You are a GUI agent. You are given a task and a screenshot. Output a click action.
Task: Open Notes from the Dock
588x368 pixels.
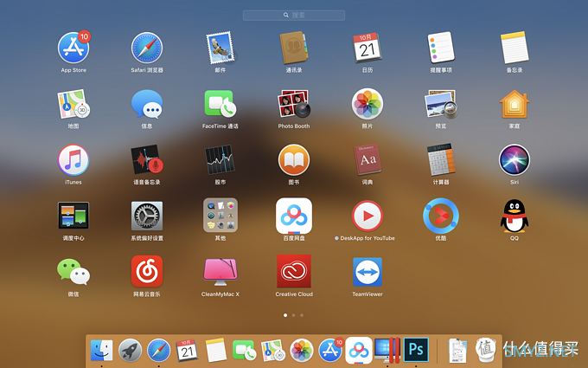tap(216, 351)
